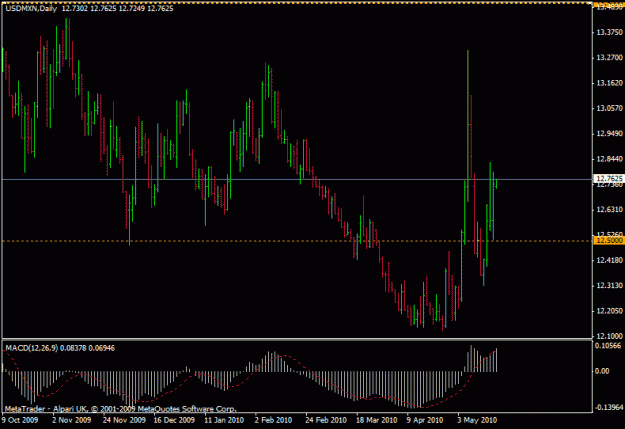Click the 13.1620 price axis value
This screenshot has width=625, height=429.
[609, 83]
